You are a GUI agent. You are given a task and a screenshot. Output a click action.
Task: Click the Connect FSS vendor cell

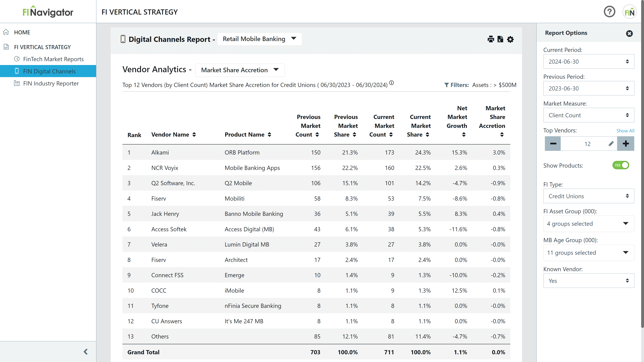pos(167,275)
